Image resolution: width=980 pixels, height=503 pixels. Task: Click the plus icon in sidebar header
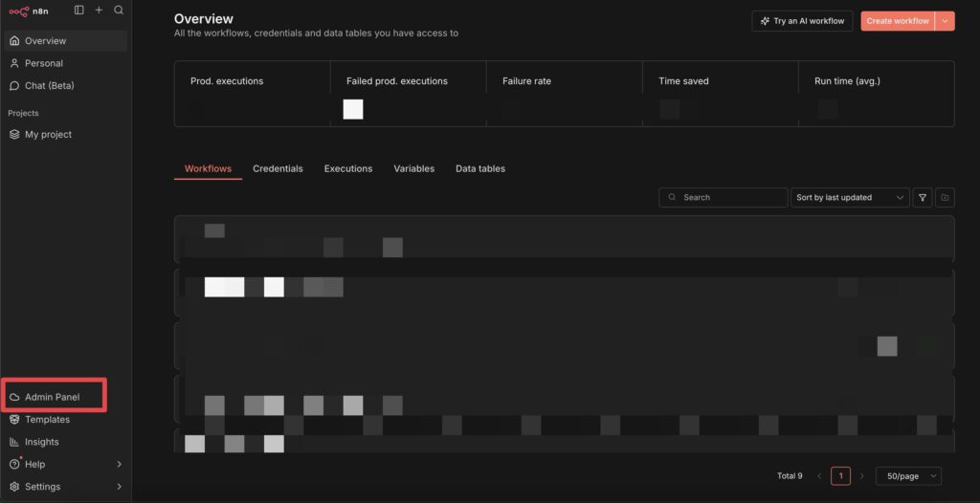pos(99,11)
